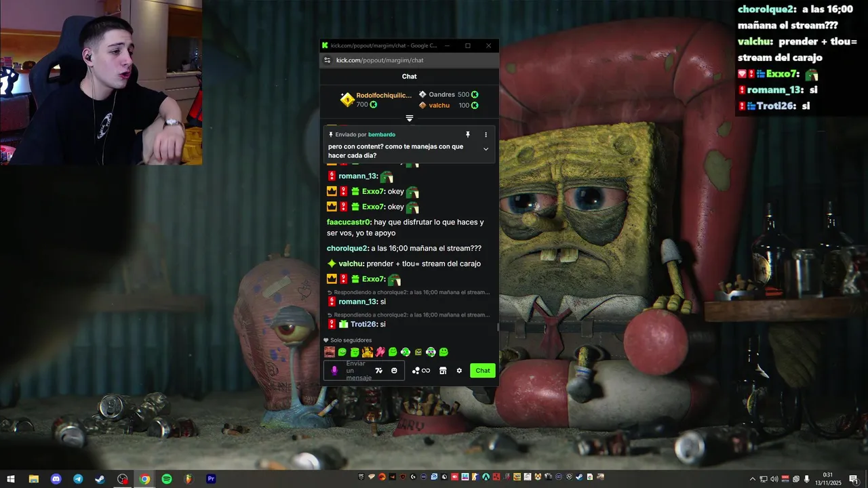Screen dimensions: 868x488
Task: Click username chorolque2 in chat
Action: [347, 249]
